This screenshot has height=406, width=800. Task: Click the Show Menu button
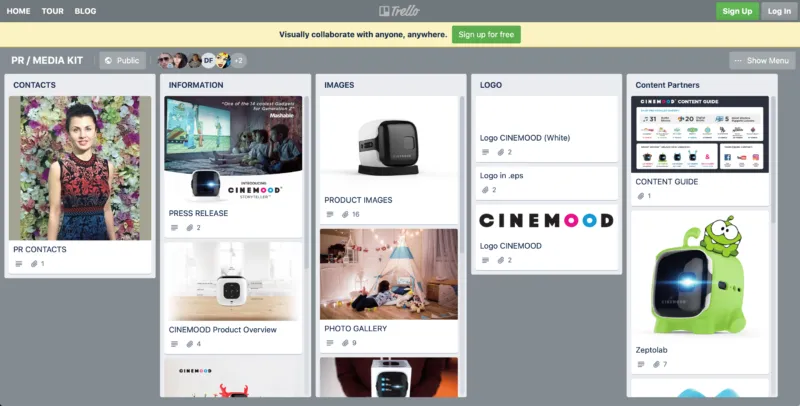(x=762, y=60)
